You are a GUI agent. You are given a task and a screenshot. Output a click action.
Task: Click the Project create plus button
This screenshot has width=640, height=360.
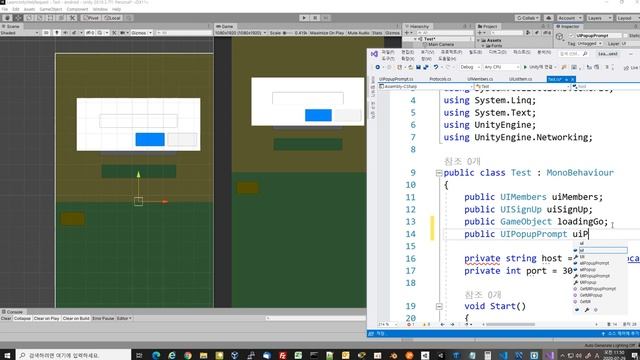click(481, 33)
